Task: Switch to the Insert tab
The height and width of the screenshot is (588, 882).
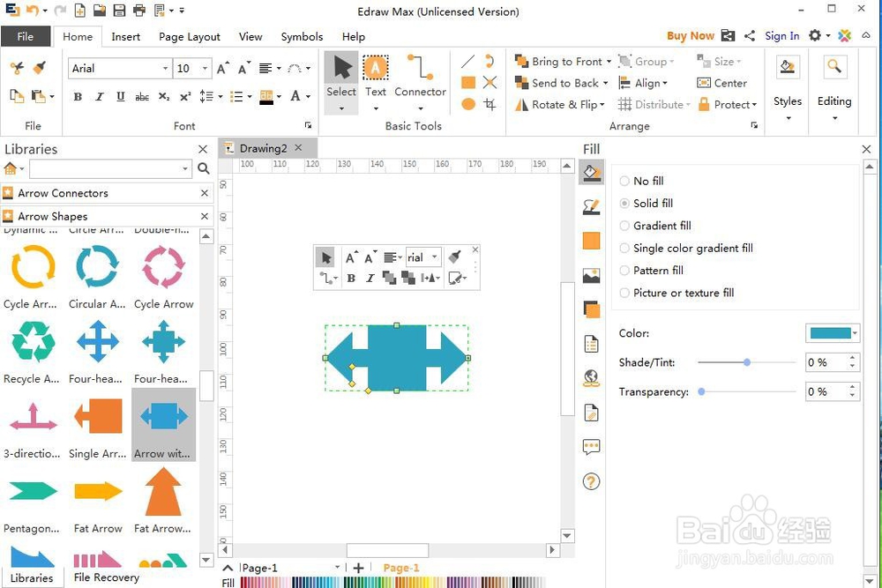Action: 125,36
